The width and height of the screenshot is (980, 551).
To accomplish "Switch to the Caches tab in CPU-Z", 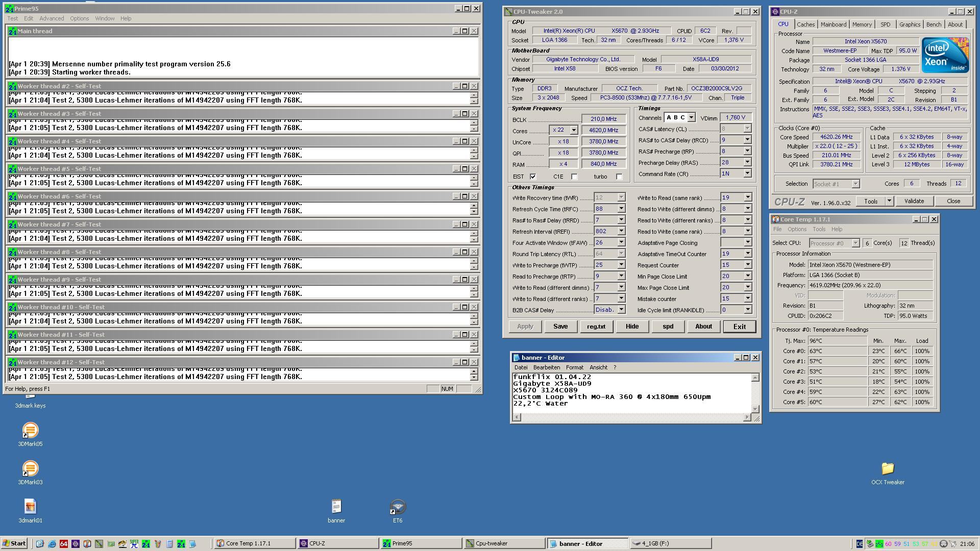I will click(x=805, y=24).
